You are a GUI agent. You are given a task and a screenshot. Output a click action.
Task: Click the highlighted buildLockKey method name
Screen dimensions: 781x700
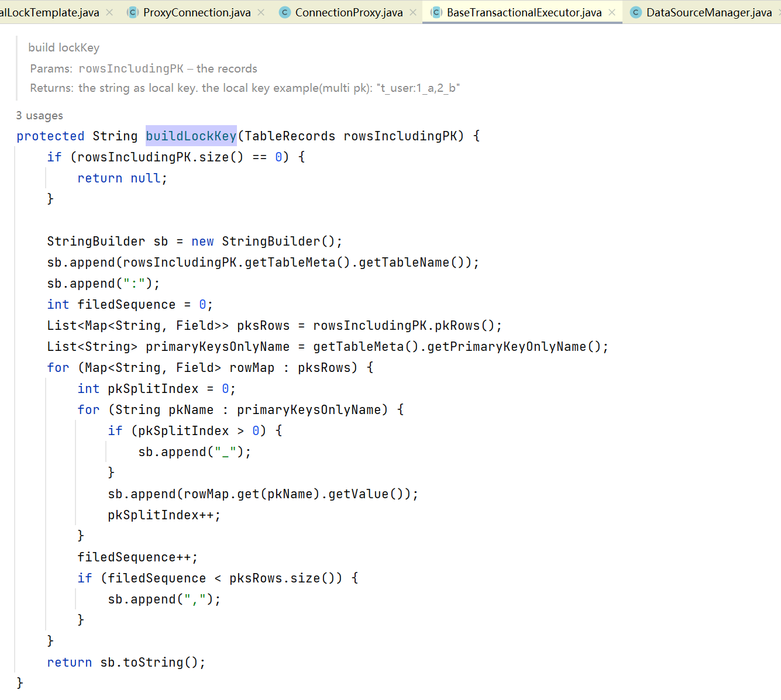(191, 136)
